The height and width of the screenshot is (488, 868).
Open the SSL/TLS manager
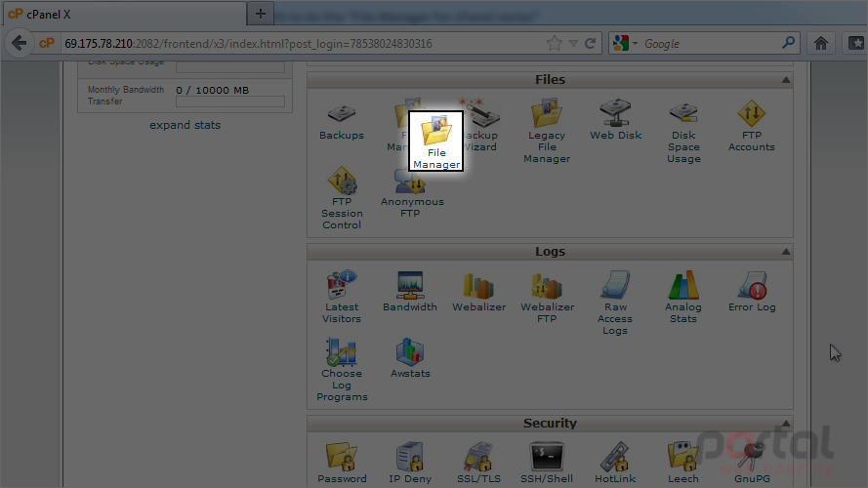[x=478, y=463]
